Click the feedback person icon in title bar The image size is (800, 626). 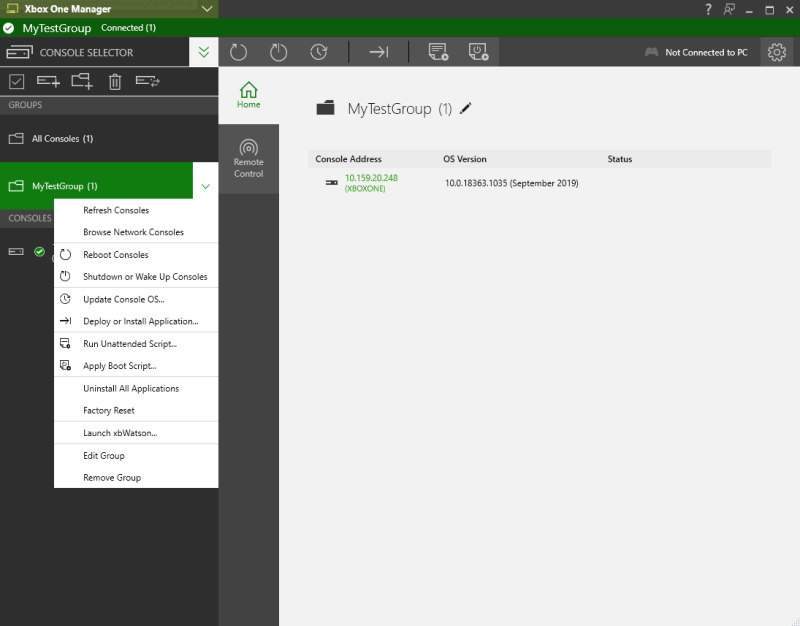point(729,9)
